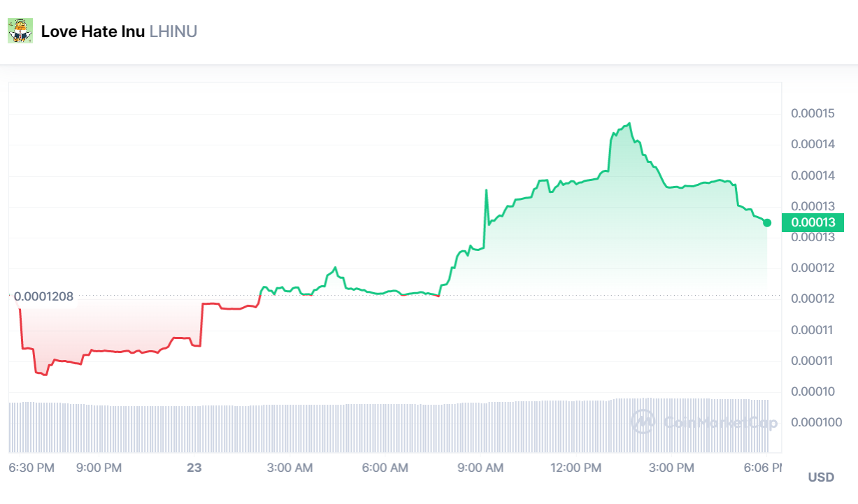The width and height of the screenshot is (858, 504).
Task: Select the "Love Hate Inu" coin name
Action: [93, 31]
